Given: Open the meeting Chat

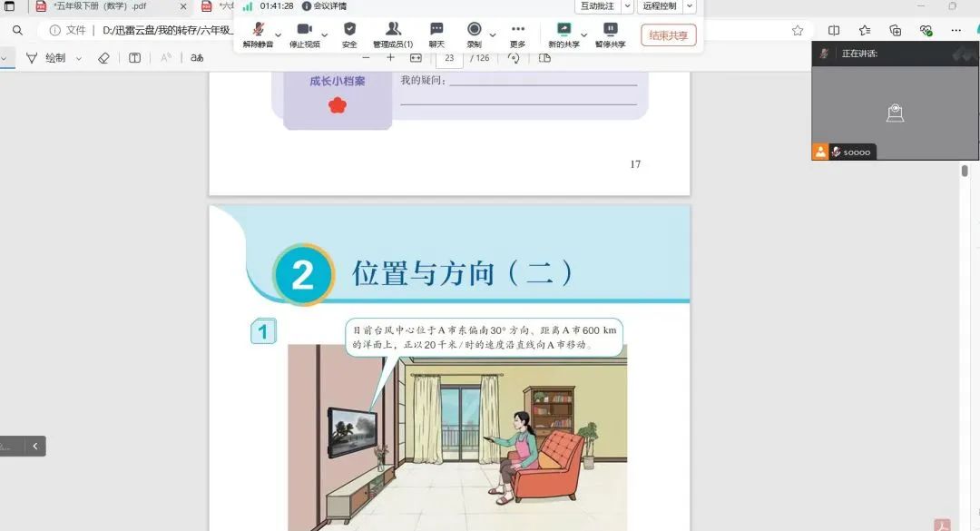Looking at the screenshot, I should click(x=436, y=34).
